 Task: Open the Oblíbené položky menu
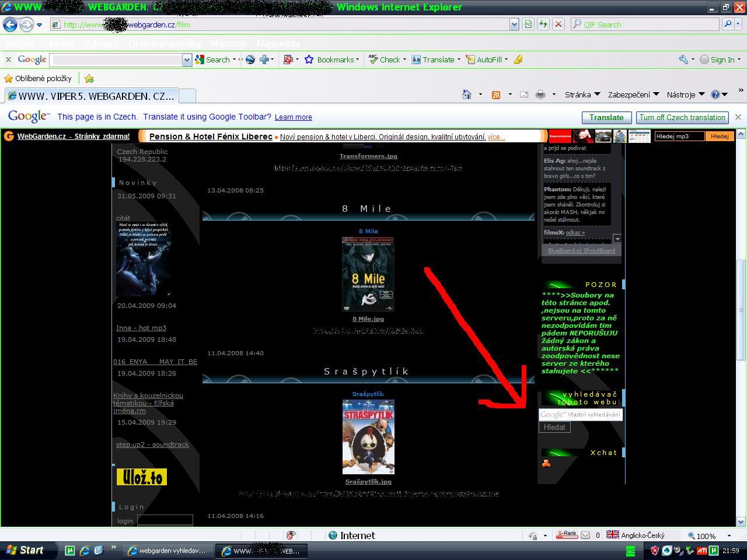pos(165,44)
